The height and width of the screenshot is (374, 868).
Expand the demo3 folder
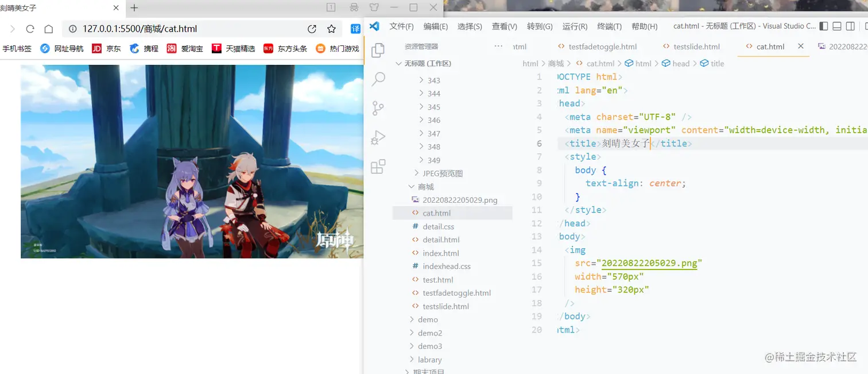pos(425,346)
